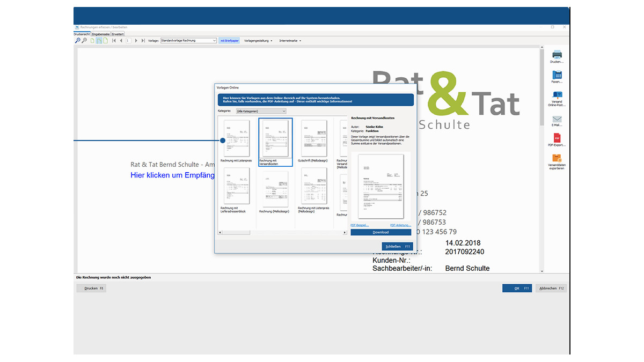Click the app icon in the title bar
The height and width of the screenshot is (362, 644).
click(x=76, y=27)
